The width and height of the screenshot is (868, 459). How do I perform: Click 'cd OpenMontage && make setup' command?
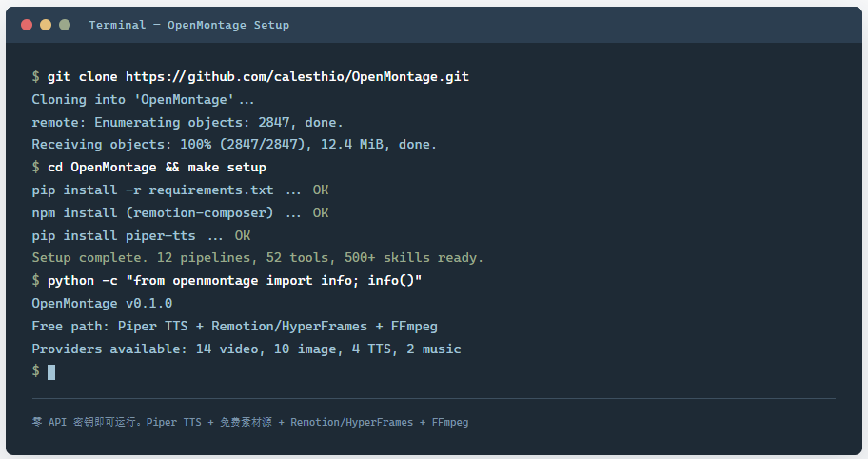coord(148,168)
